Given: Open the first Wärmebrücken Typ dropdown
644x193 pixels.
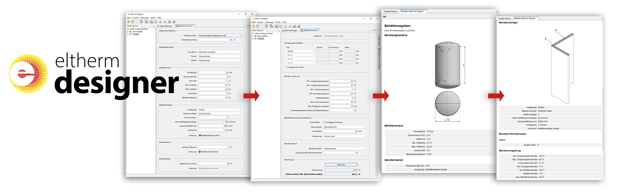Looking at the screenshot, I should tap(301, 51).
